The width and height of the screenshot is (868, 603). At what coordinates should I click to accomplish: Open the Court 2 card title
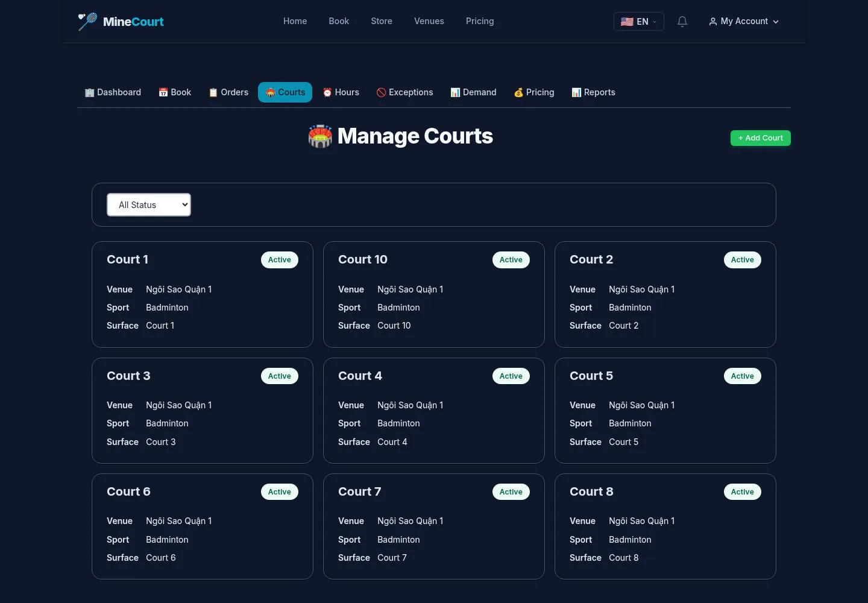click(591, 259)
